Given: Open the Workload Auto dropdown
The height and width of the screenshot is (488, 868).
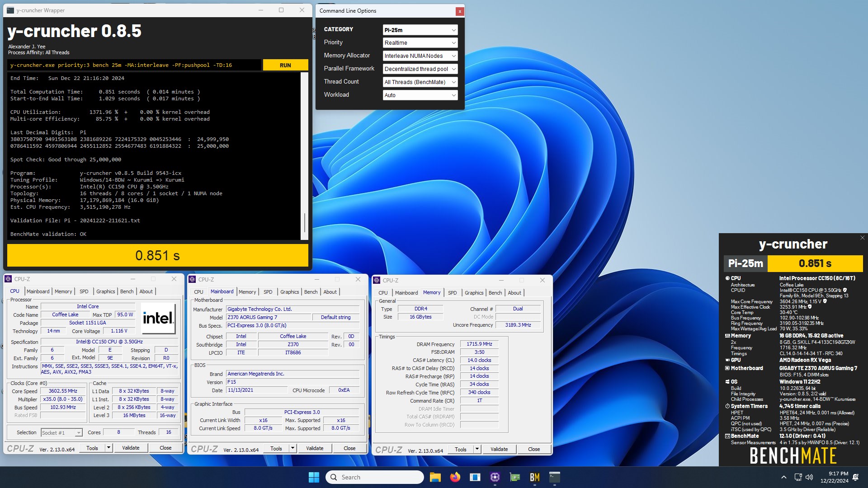Looking at the screenshot, I should pos(420,95).
